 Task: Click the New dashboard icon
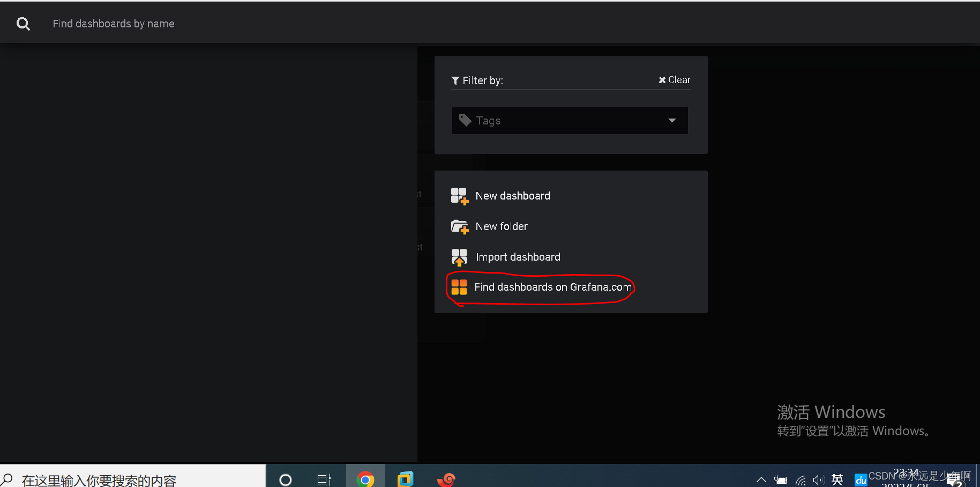click(460, 196)
